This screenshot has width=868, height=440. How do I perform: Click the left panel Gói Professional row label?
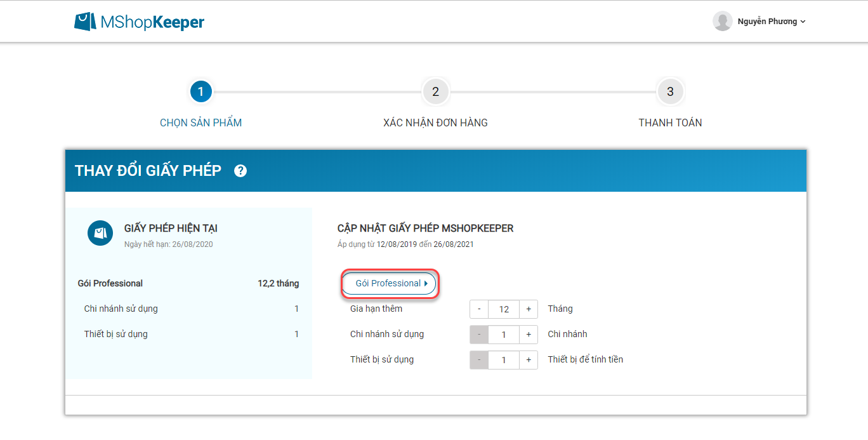pos(110,283)
